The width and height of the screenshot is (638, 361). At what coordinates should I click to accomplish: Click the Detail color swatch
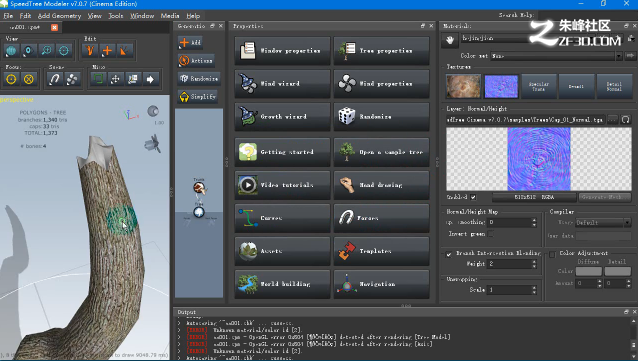click(618, 271)
